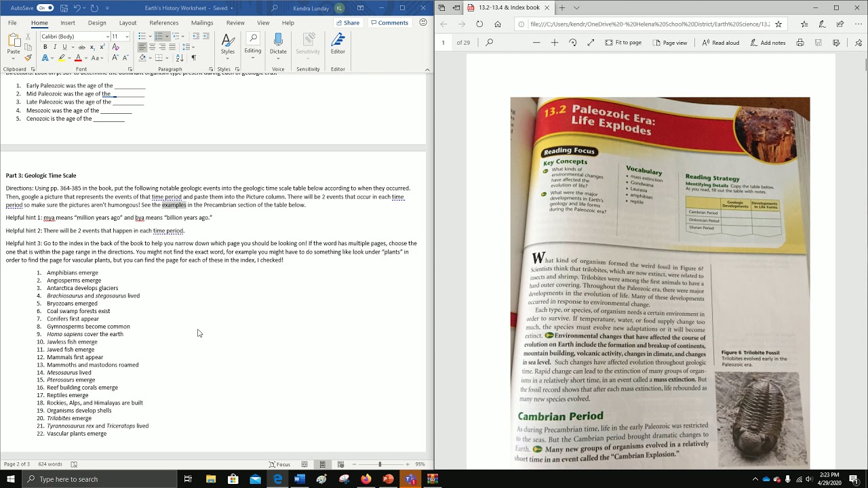868x488 pixels.
Task: Open the Editor pane
Action: (x=338, y=44)
